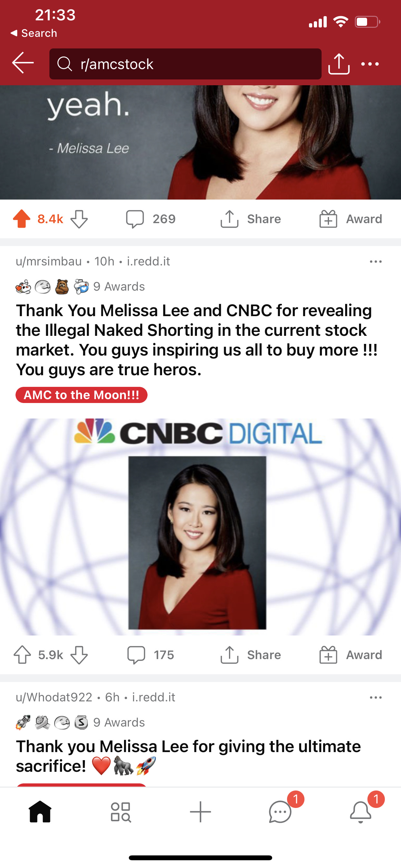This screenshot has width=401, height=868.
Task: Downvote the 5.9k post
Action: coord(79,655)
